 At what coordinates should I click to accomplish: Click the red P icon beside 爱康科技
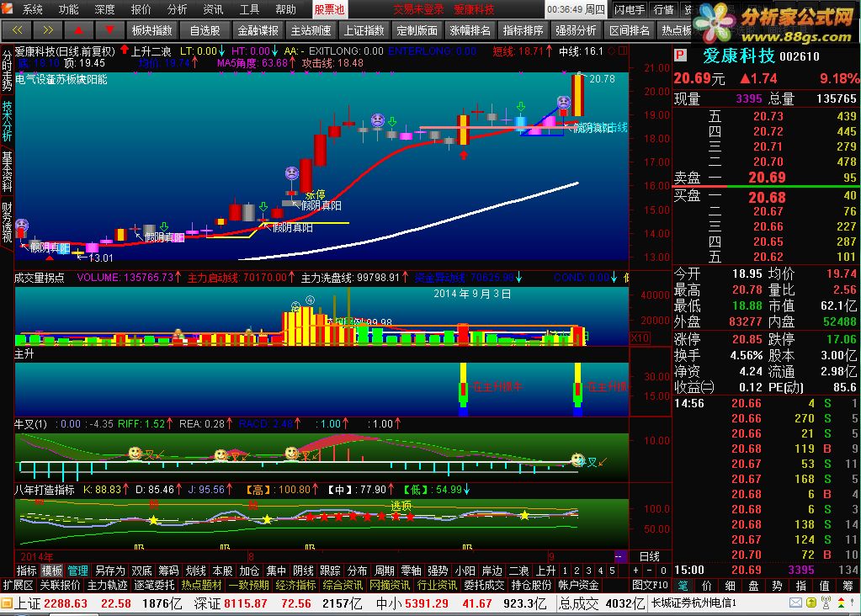coord(680,55)
